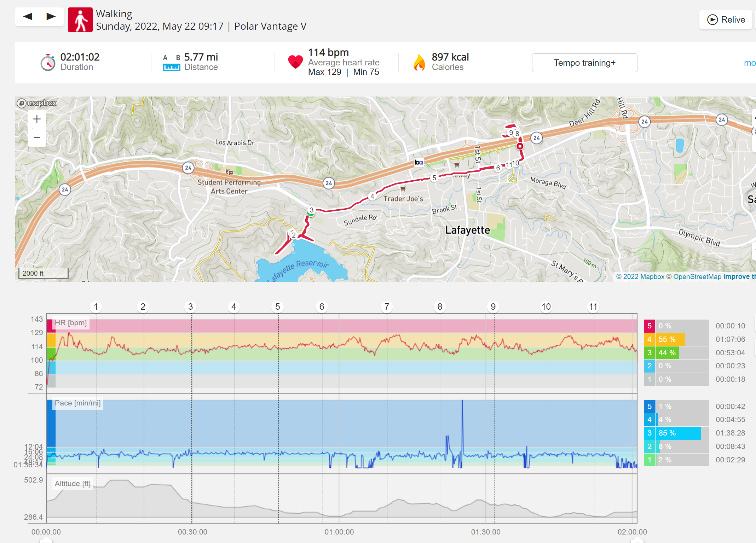The width and height of the screenshot is (756, 543).
Task: Zoom in the map with plus
Action: pos(37,119)
